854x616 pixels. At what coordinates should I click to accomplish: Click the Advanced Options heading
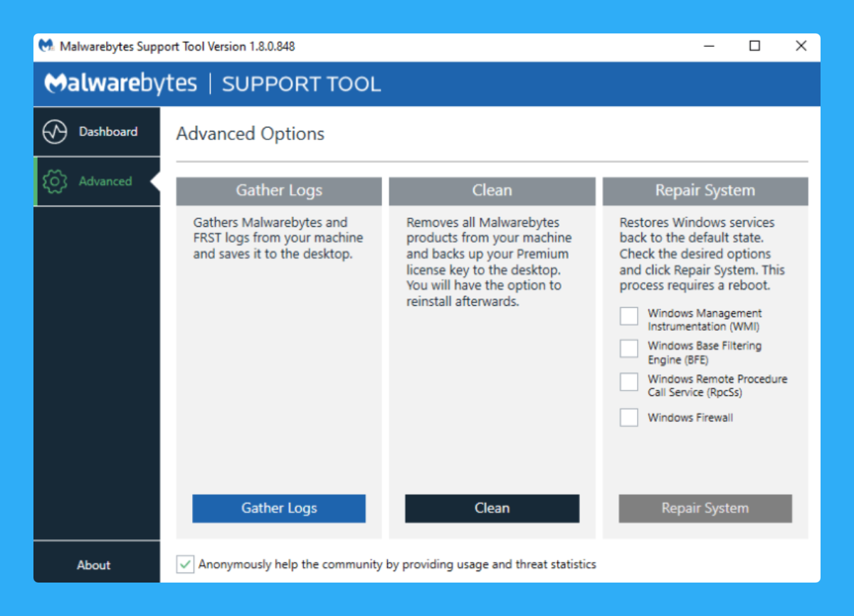pyautogui.click(x=251, y=134)
